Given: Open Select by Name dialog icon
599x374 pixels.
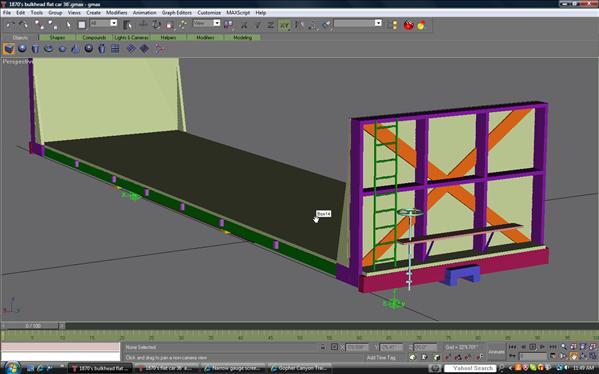Looking at the screenshot, I should click(128, 25).
